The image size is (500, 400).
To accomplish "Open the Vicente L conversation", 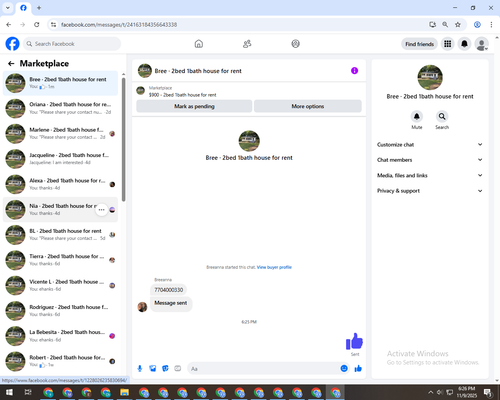I will pyautogui.click(x=60, y=286).
